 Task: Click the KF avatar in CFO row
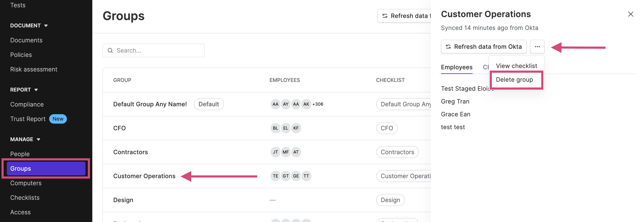[x=296, y=128]
